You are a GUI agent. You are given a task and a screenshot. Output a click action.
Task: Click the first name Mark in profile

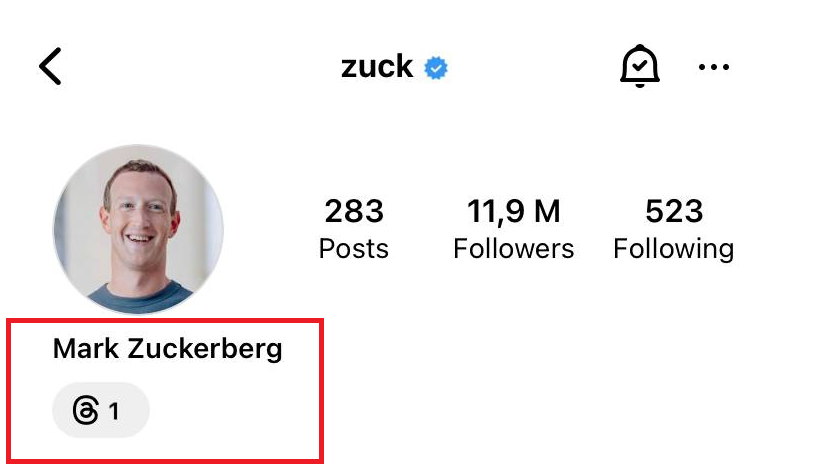pyautogui.click(x=84, y=349)
